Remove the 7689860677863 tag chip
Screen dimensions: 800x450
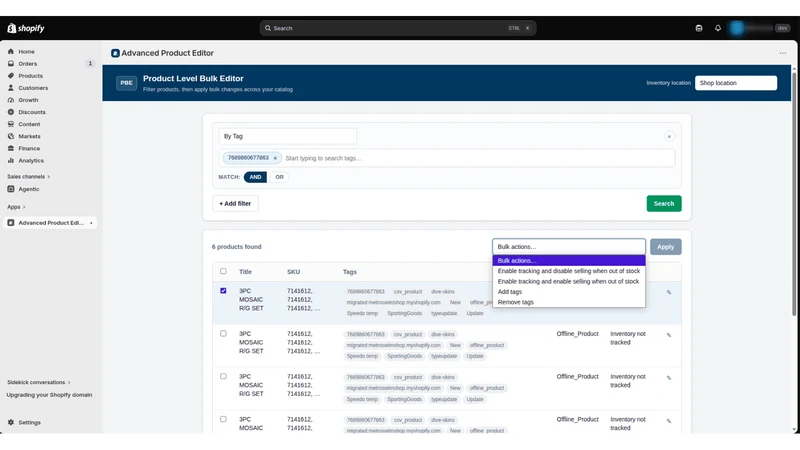275,158
